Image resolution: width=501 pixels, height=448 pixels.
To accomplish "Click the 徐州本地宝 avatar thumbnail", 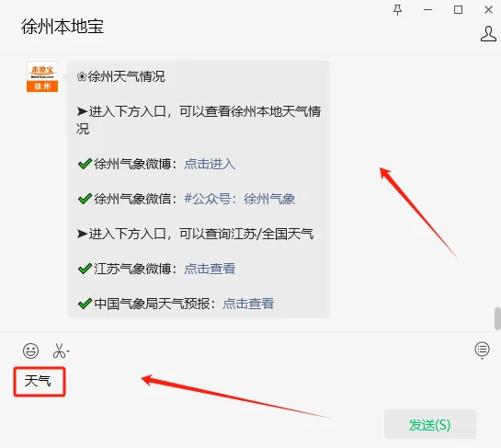I will click(42, 76).
